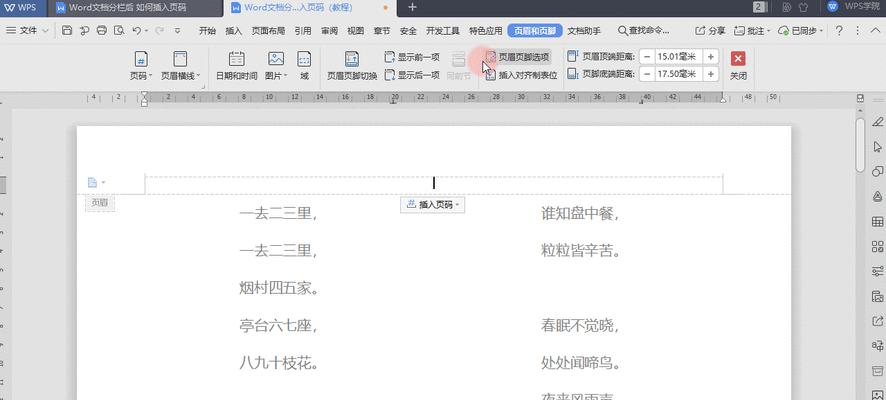
Task: Open WPS学院 in title bar
Action: [x=855, y=7]
